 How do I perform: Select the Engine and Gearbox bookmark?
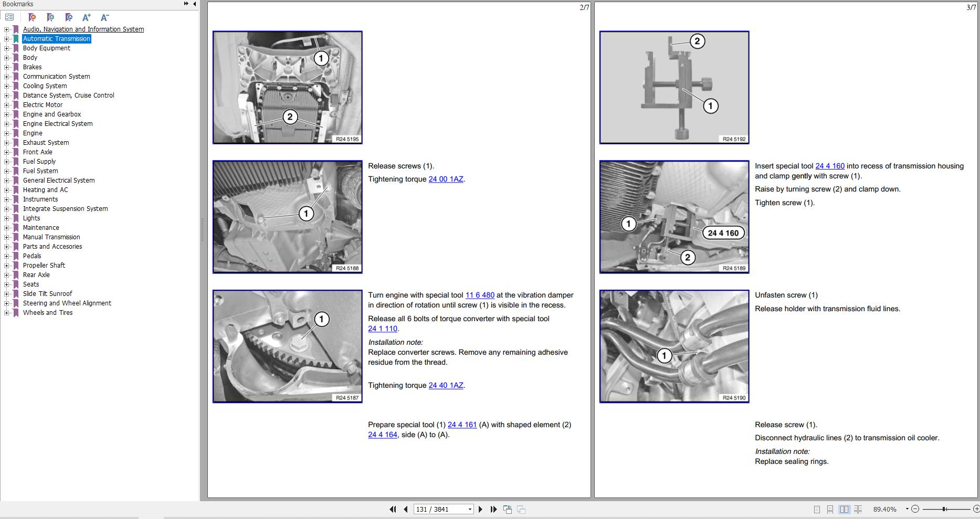pyautogui.click(x=51, y=114)
